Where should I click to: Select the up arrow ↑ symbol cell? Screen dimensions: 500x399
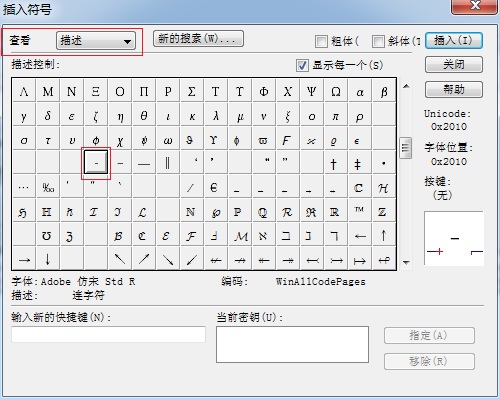pos(384,235)
